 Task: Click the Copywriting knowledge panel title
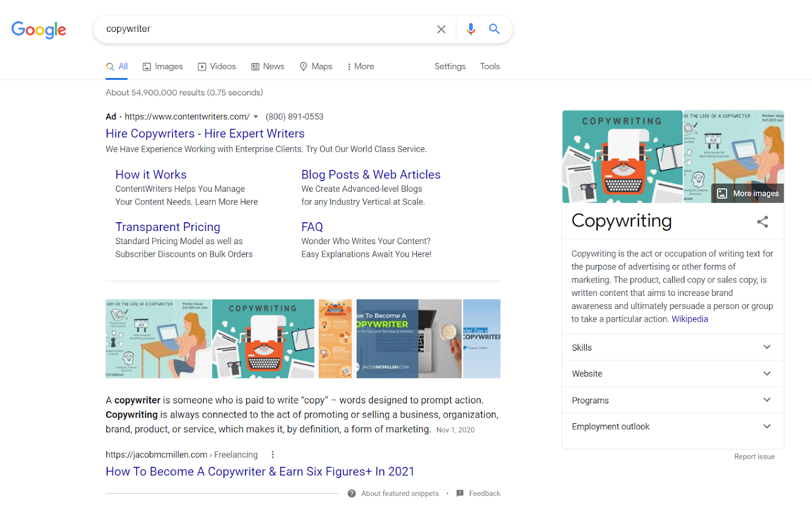point(621,221)
